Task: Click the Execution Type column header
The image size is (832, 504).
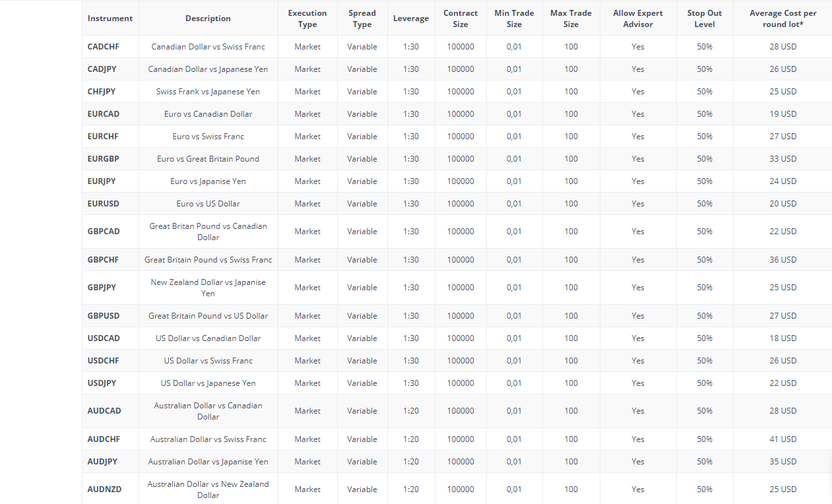Action: [307, 18]
